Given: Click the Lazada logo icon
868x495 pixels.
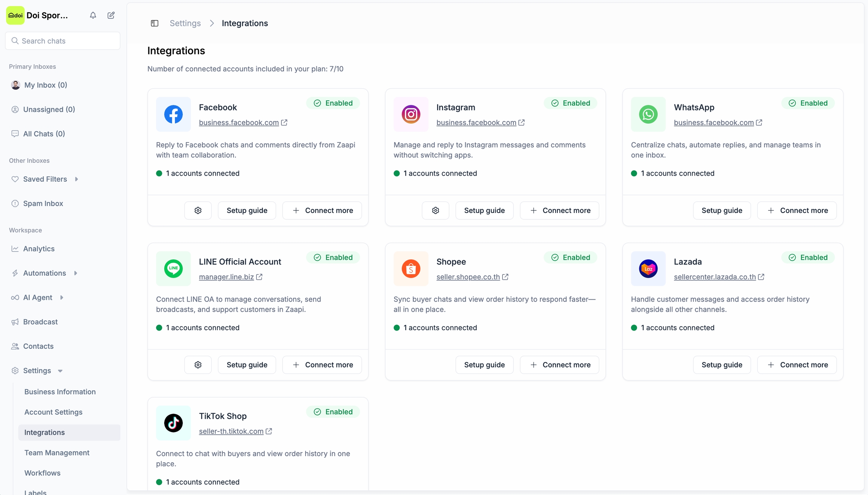Looking at the screenshot, I should pyautogui.click(x=648, y=268).
